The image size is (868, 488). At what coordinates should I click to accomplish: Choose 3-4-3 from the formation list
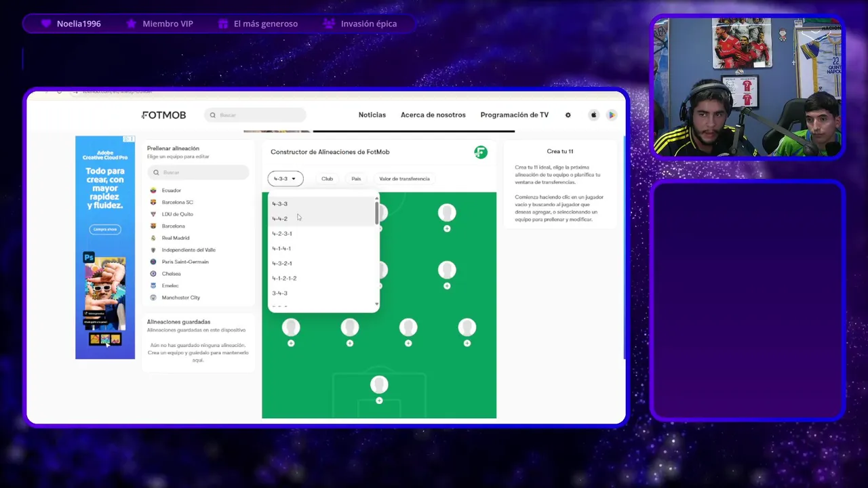click(x=322, y=293)
